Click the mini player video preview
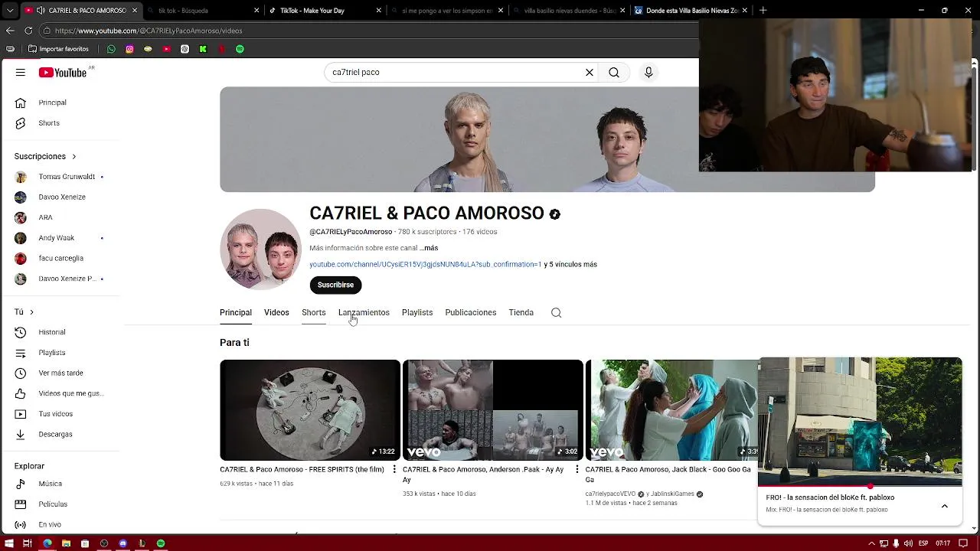Image resolution: width=980 pixels, height=551 pixels. 860,421
